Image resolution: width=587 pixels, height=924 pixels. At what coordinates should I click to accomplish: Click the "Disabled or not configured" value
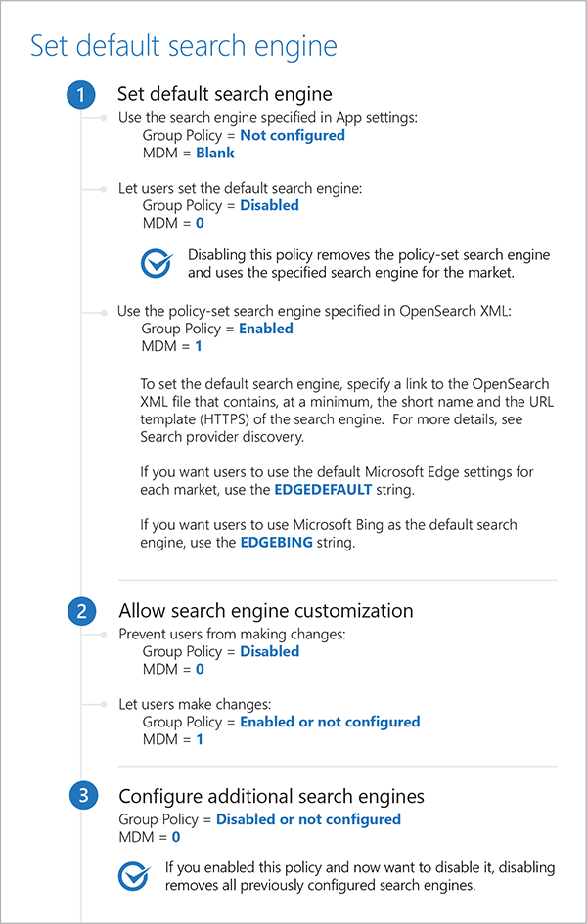tap(308, 819)
